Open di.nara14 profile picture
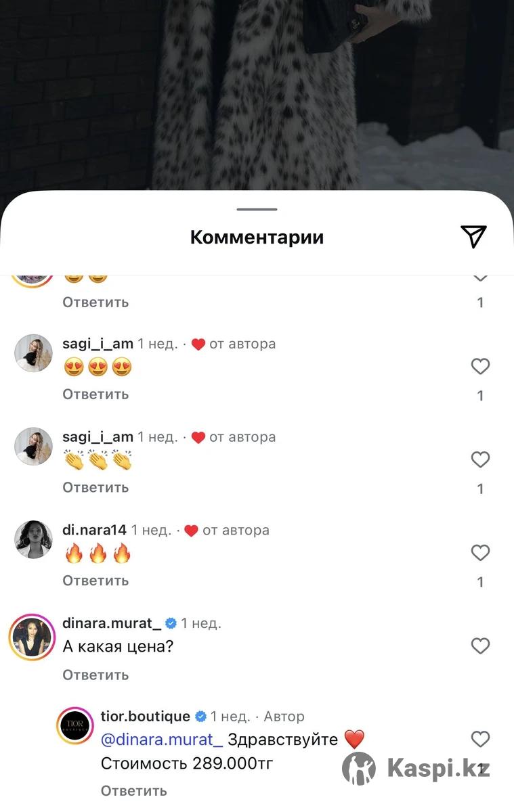The width and height of the screenshot is (514, 812). [33, 539]
